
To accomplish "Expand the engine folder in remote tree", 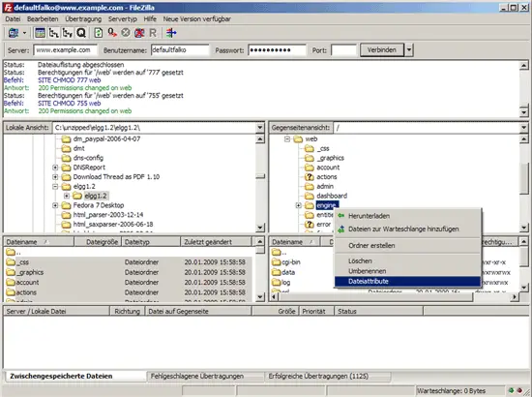I will coord(299,205).
